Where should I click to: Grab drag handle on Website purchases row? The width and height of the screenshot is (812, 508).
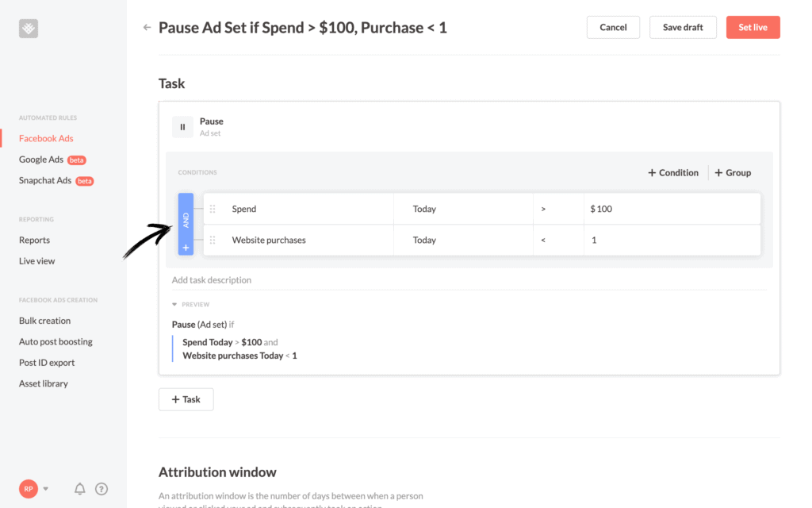(x=213, y=240)
